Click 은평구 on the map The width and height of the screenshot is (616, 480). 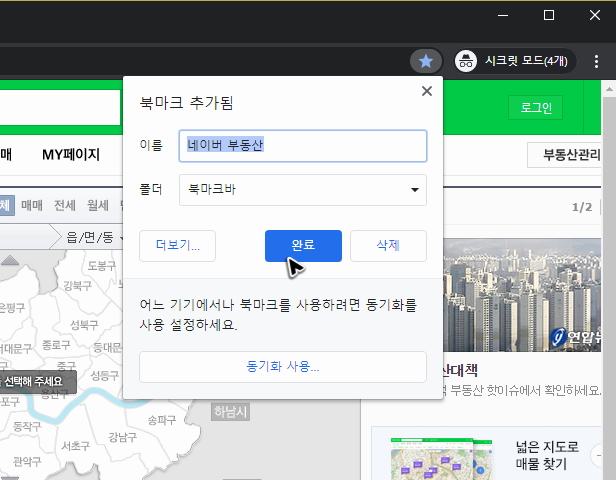click(x=12, y=308)
